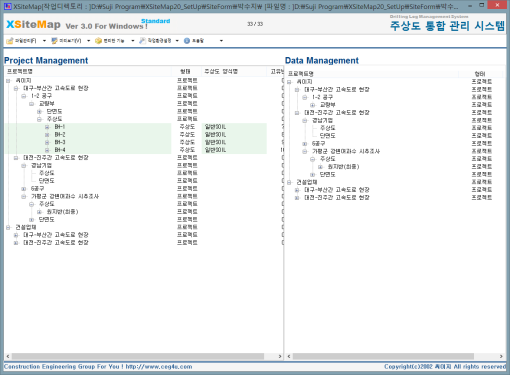Click right scroll arrow of Project Management
The width and height of the screenshot is (510, 379).
coord(280,356)
